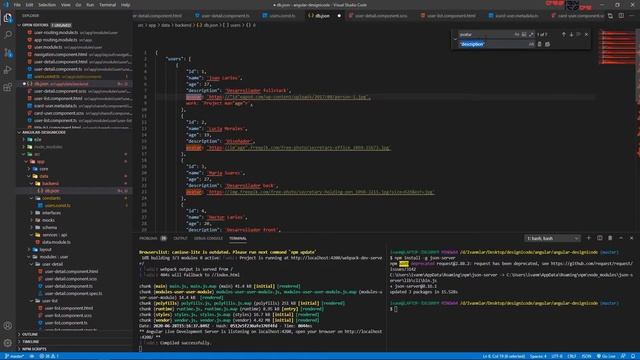Image resolution: width=640 pixels, height=360 pixels.
Task: Open changes compare icon in editor toolbar
Action: tap(610, 16)
